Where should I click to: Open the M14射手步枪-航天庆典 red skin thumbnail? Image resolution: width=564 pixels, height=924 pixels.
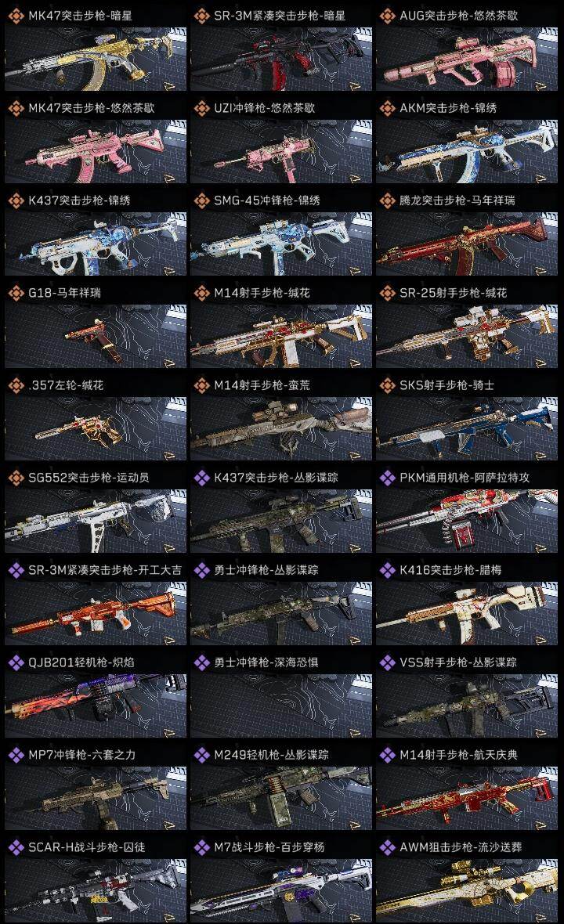467,799
